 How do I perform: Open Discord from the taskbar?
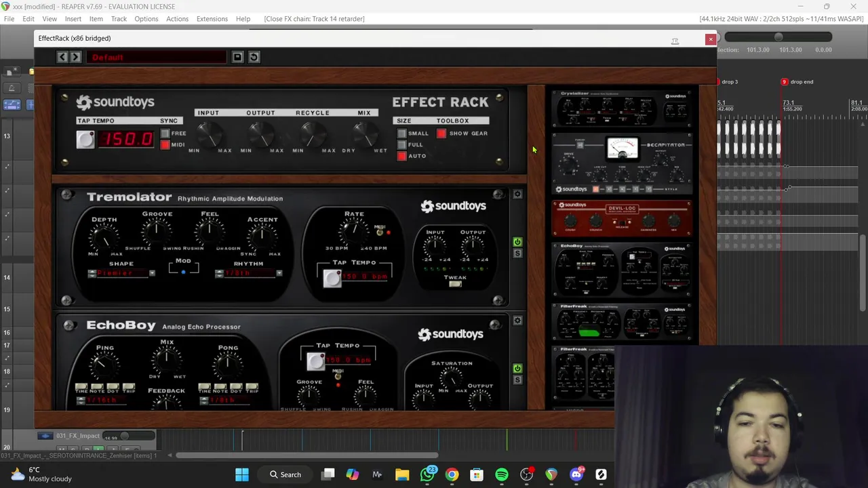pyautogui.click(x=576, y=474)
